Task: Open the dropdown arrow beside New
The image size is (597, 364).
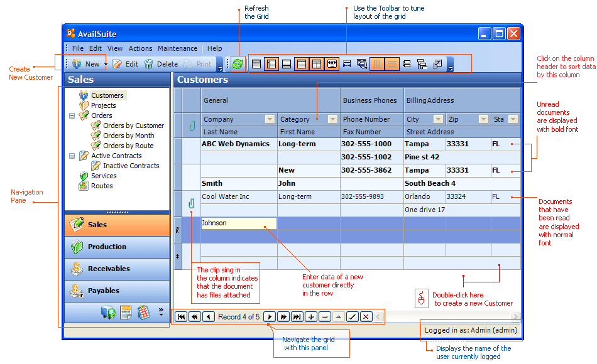Action: coord(106,64)
